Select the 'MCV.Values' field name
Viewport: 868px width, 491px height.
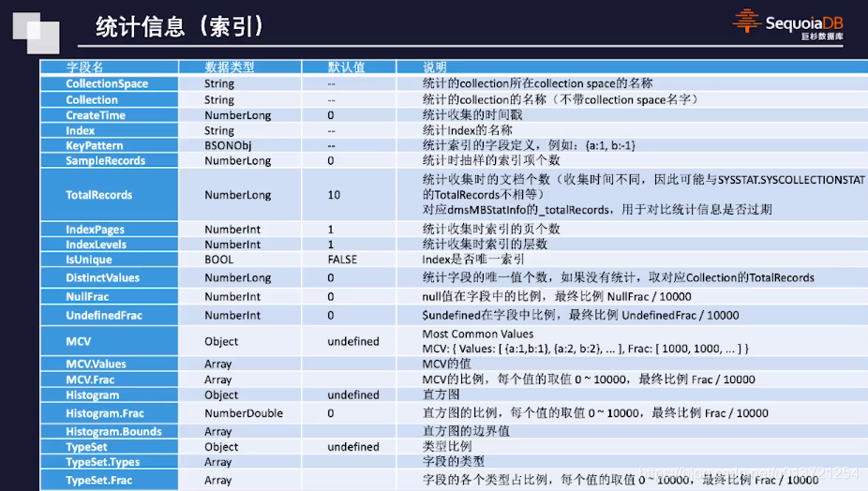pyautogui.click(x=96, y=365)
